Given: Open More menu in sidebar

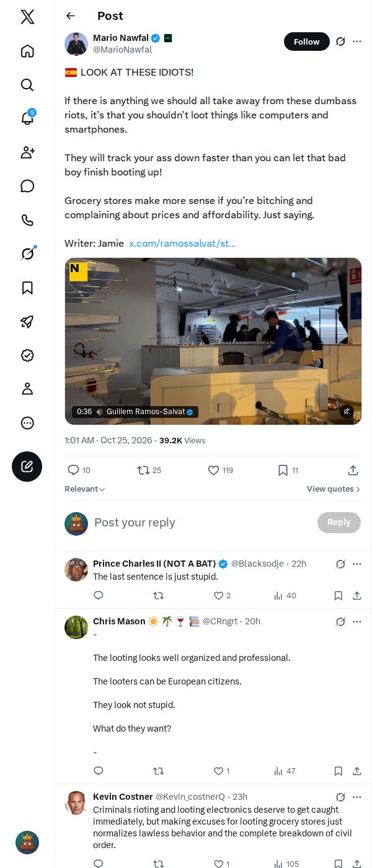Looking at the screenshot, I should pyautogui.click(x=27, y=423).
